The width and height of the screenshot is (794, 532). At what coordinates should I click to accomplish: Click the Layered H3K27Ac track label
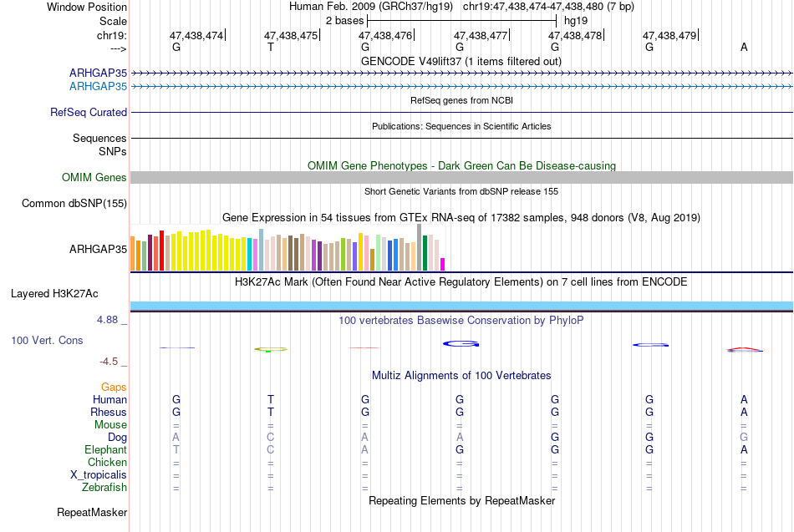point(54,294)
